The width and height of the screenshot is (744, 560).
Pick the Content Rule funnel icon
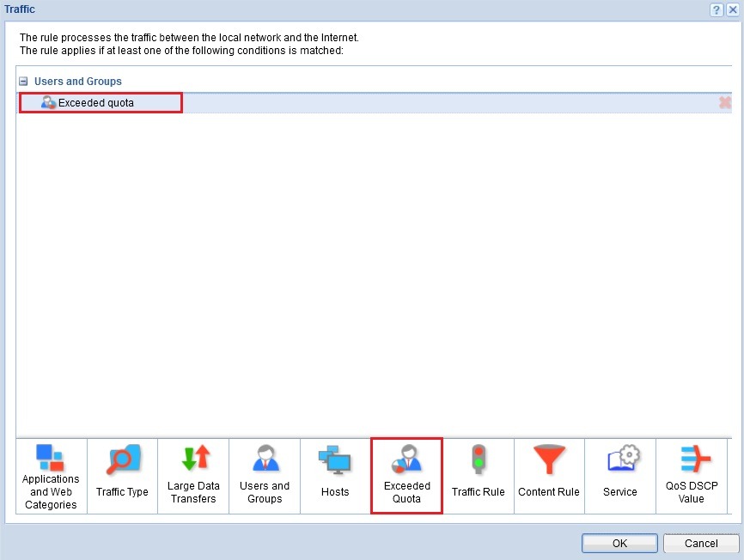(x=548, y=460)
